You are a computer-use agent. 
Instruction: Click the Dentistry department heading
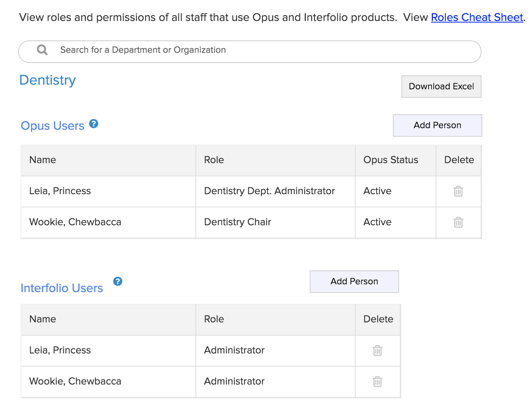click(47, 80)
